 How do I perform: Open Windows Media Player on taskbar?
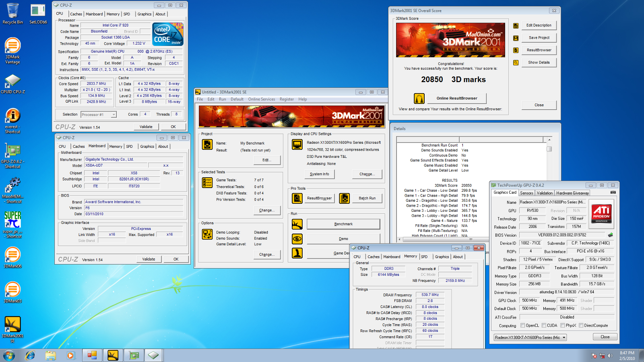click(71, 355)
